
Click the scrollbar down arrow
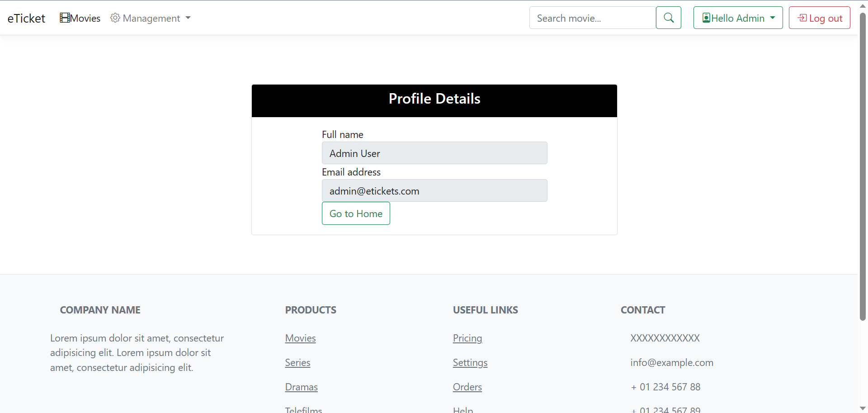pos(863,408)
